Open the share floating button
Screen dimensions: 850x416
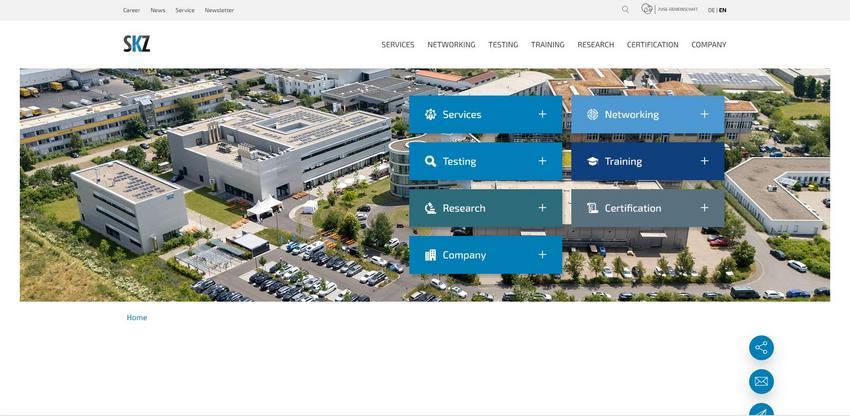pos(761,348)
